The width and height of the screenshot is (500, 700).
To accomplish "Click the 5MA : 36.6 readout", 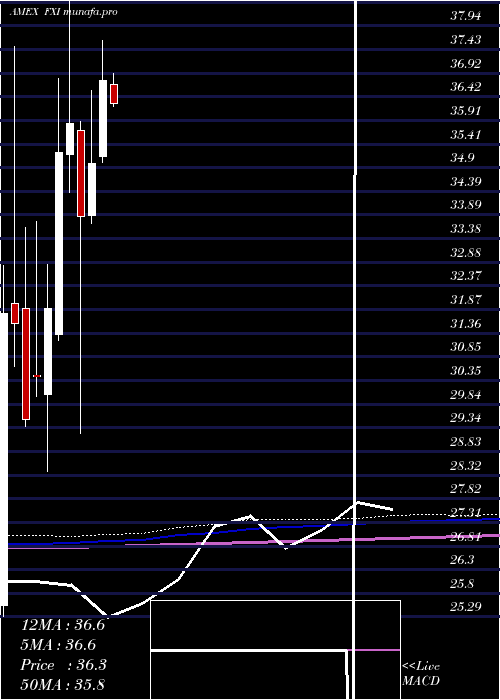I will click(x=58, y=645).
